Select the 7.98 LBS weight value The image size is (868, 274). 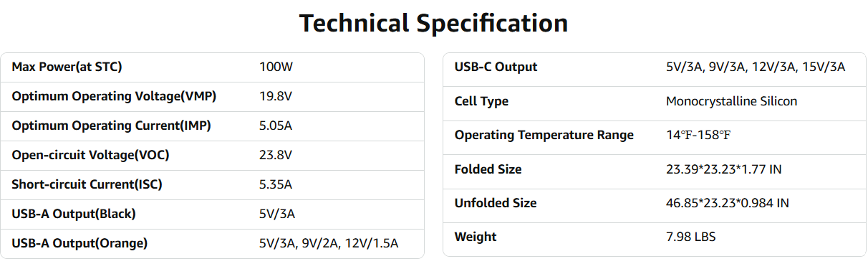click(691, 237)
